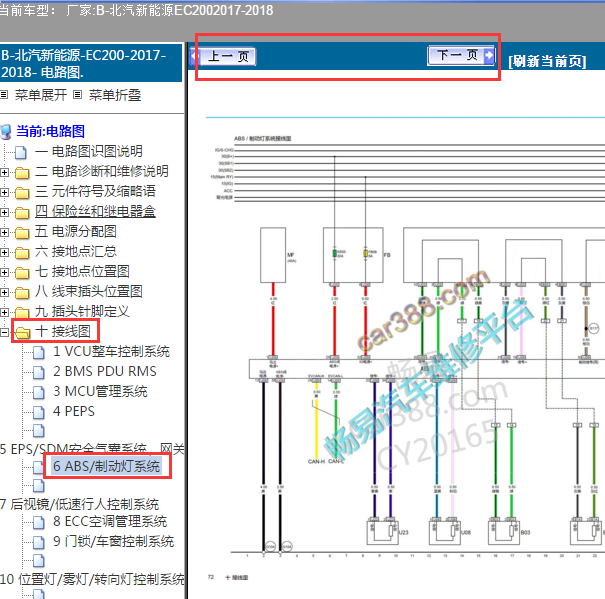Open 4 PEPS diagram
The image size is (605, 599).
click(x=74, y=411)
